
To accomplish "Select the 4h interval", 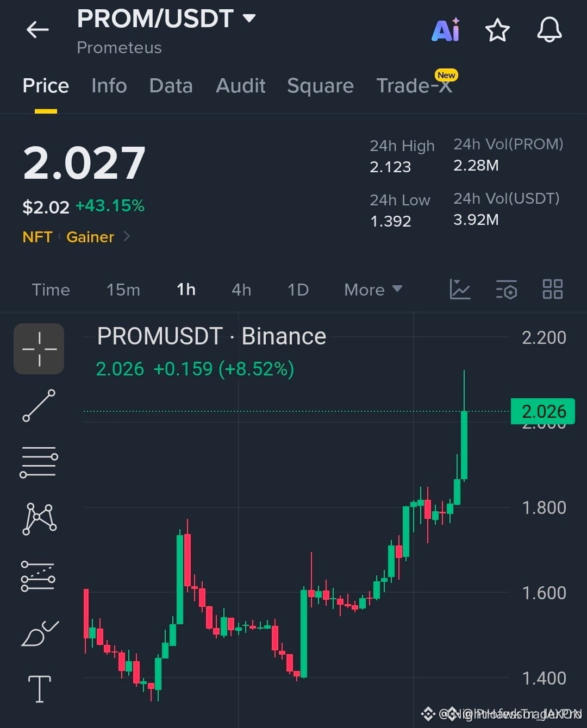I will (241, 290).
